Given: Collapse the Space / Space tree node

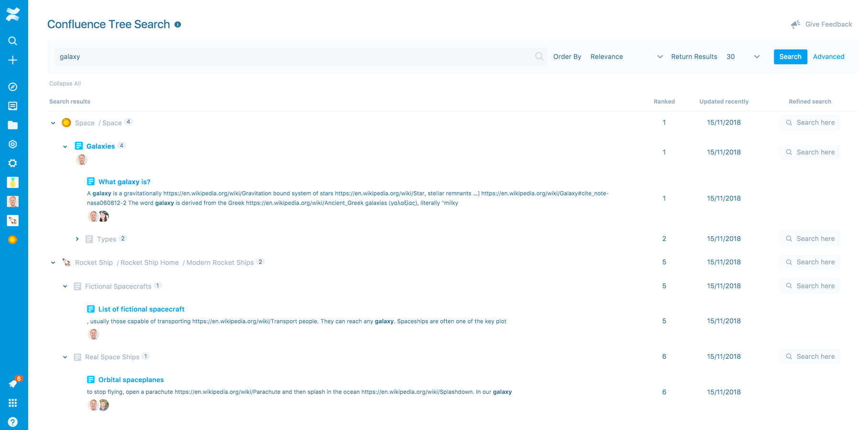Looking at the screenshot, I should tap(53, 123).
